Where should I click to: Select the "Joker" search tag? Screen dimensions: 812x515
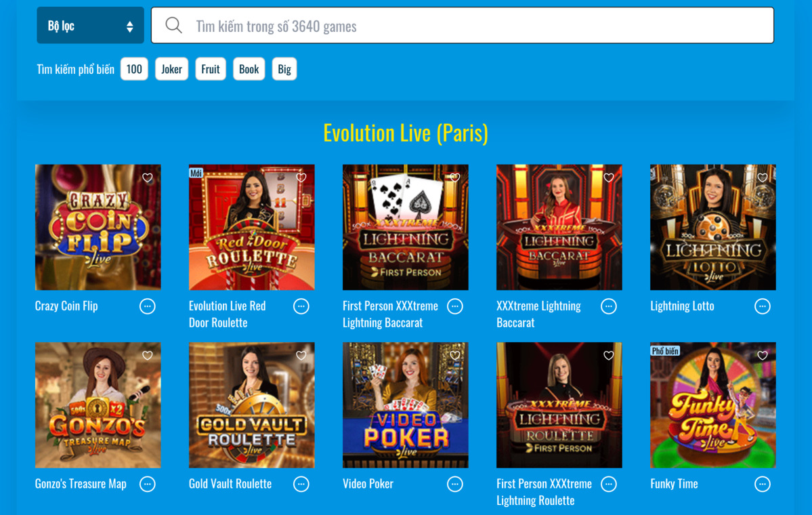(x=171, y=68)
